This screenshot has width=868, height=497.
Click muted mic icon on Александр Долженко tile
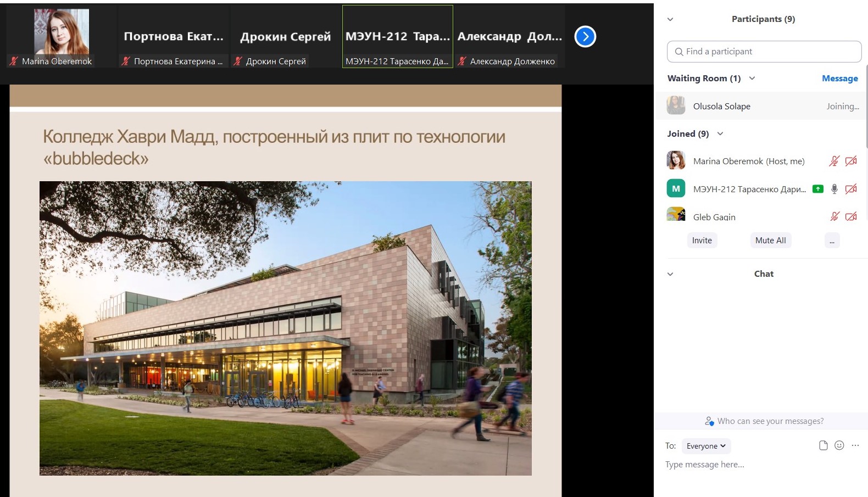pyautogui.click(x=462, y=61)
